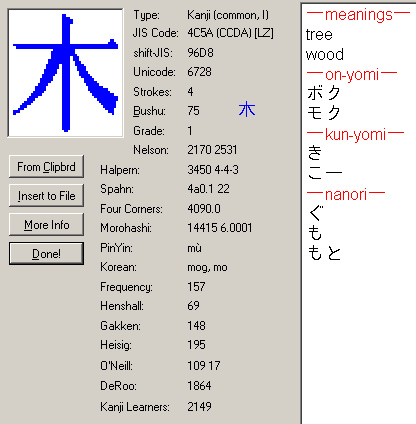
Task: Select the small blue bushu radical glyph
Action: click(x=247, y=110)
